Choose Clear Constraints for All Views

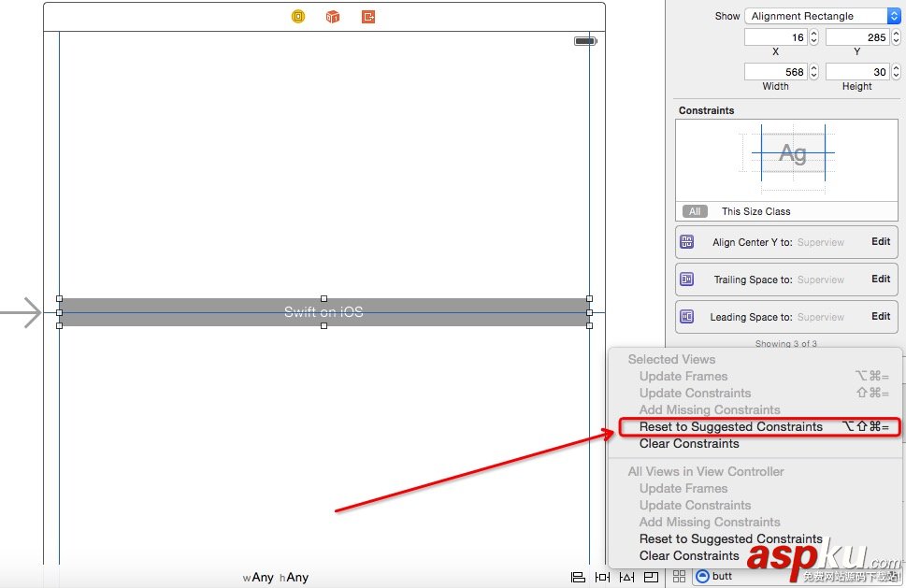coord(757,555)
